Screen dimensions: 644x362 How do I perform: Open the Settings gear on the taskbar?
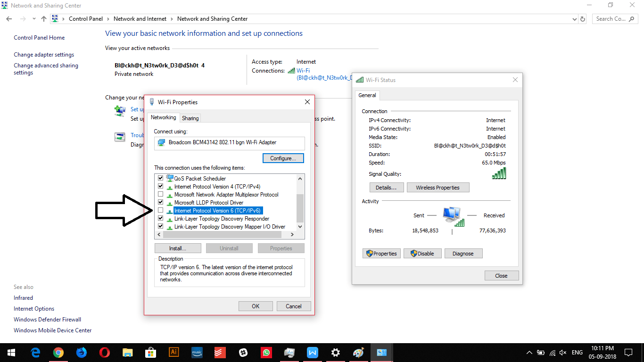pos(335,352)
